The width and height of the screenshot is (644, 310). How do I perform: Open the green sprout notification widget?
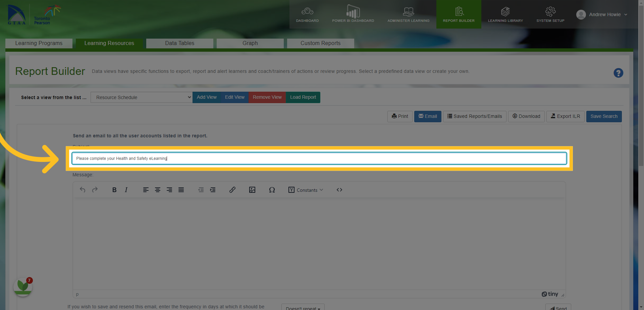click(x=23, y=286)
